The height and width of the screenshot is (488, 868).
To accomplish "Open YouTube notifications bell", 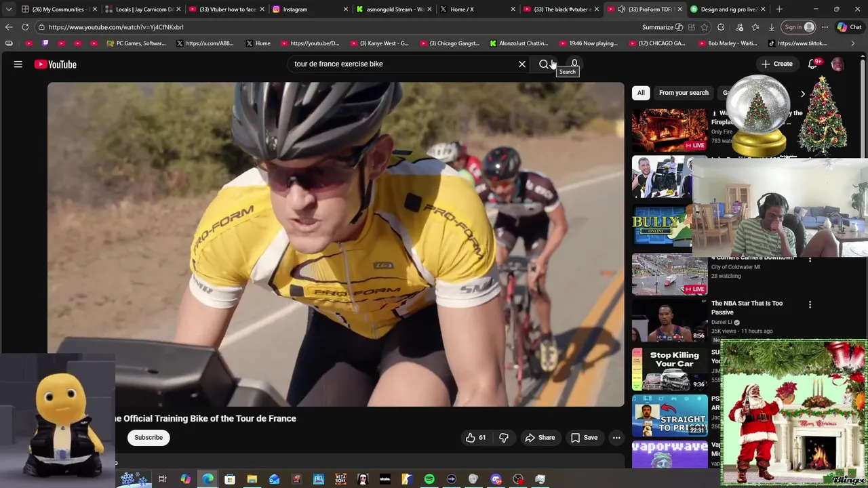I will (812, 64).
